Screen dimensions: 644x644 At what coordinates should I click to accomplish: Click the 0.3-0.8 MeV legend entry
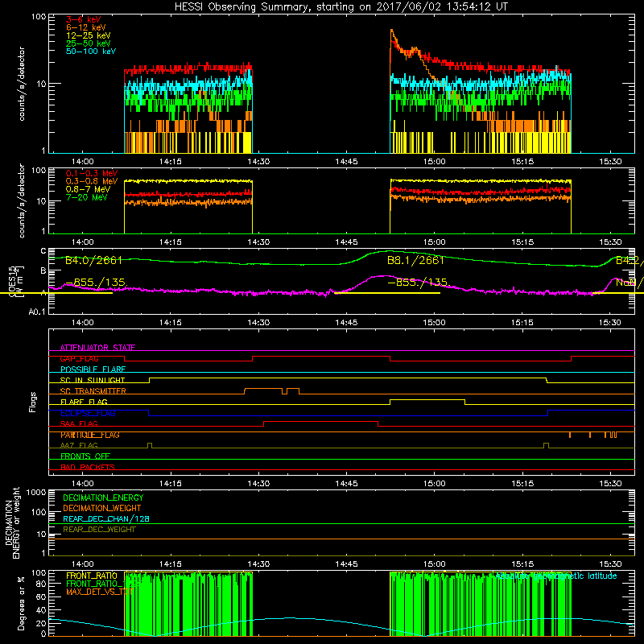[x=92, y=181]
